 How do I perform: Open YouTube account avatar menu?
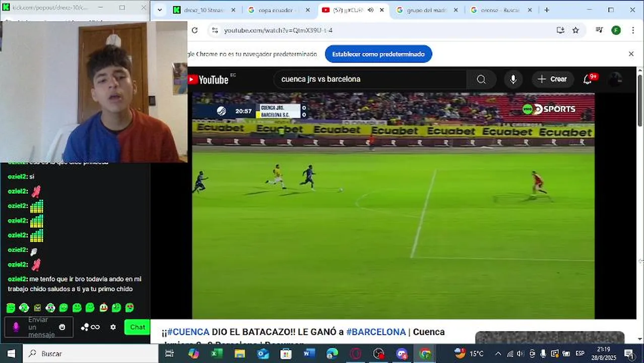(x=615, y=79)
